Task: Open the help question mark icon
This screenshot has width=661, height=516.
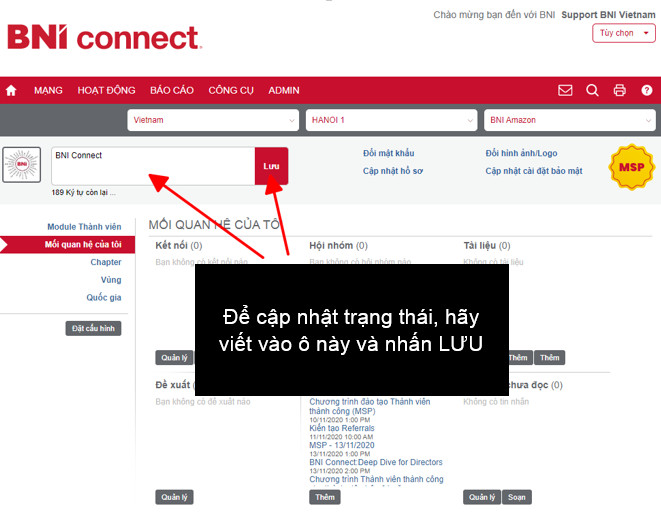Action: (x=647, y=90)
